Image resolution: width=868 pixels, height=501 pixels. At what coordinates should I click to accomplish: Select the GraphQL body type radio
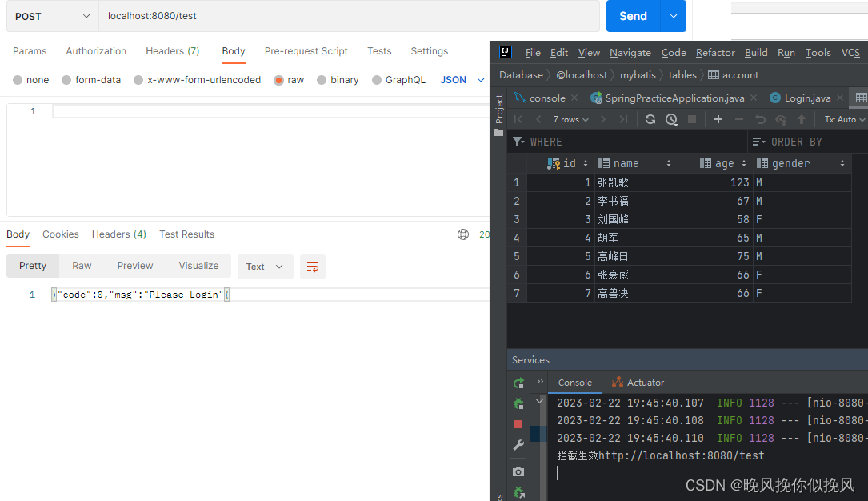[x=377, y=80]
